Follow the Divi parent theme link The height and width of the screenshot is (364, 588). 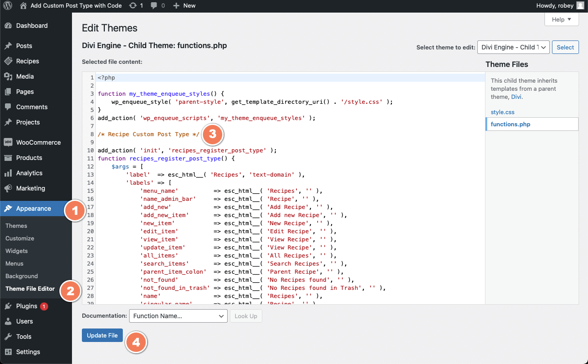[516, 97]
